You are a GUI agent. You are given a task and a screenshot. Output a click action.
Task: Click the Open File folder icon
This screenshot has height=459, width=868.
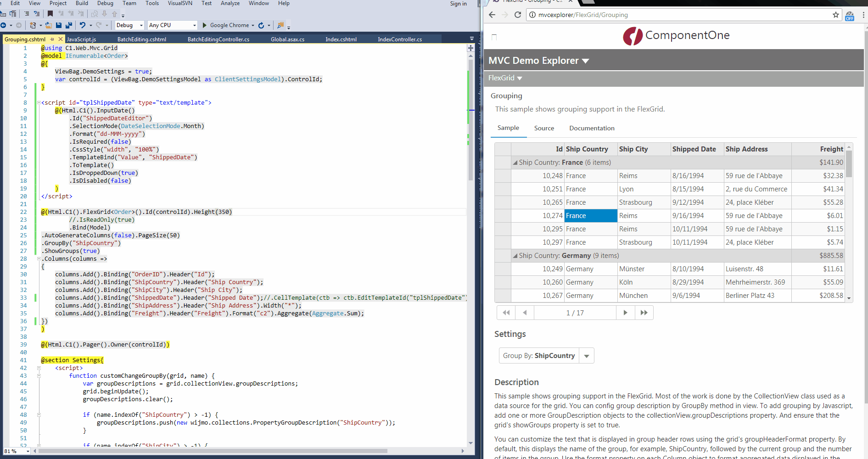pos(48,25)
